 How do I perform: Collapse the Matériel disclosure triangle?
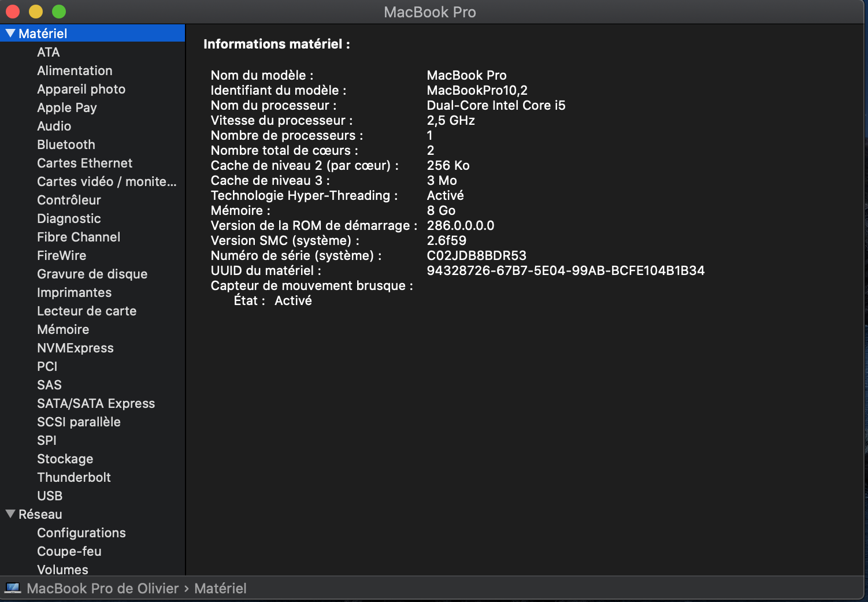(10, 34)
